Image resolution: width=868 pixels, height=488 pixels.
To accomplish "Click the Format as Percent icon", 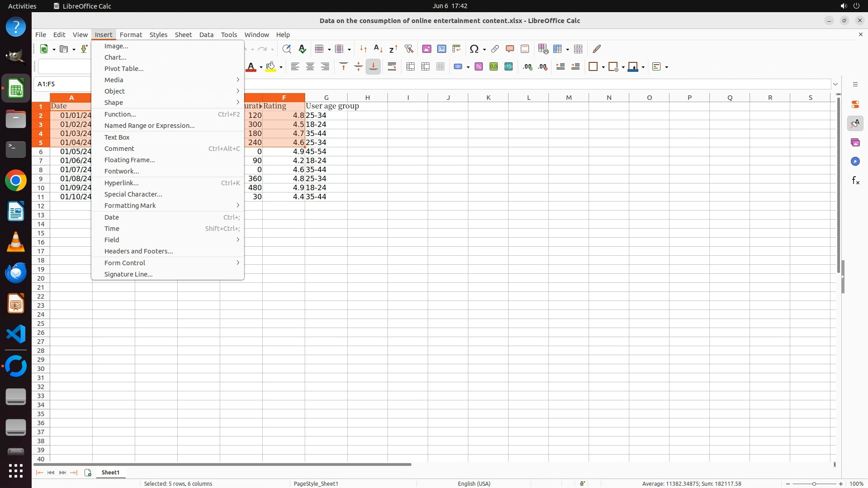I will [x=479, y=67].
